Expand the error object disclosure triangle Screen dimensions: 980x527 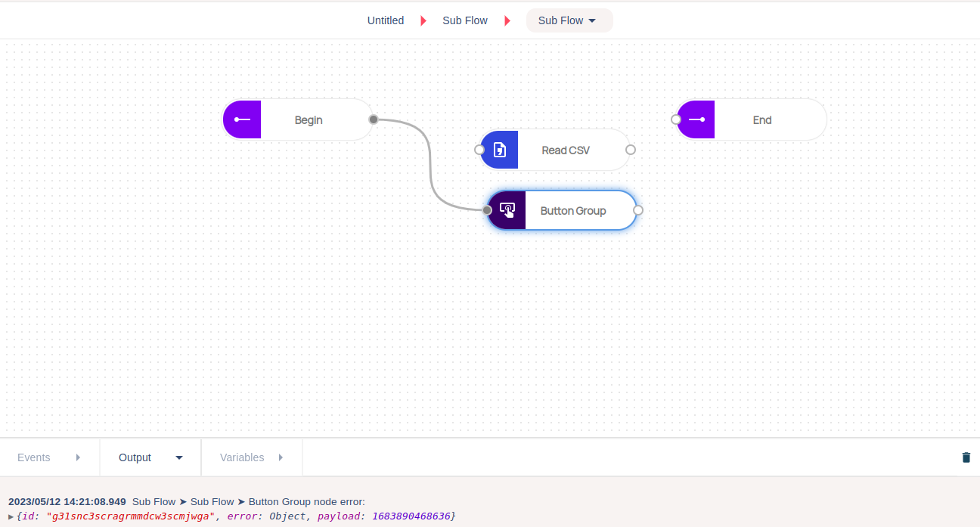pyautogui.click(x=11, y=516)
